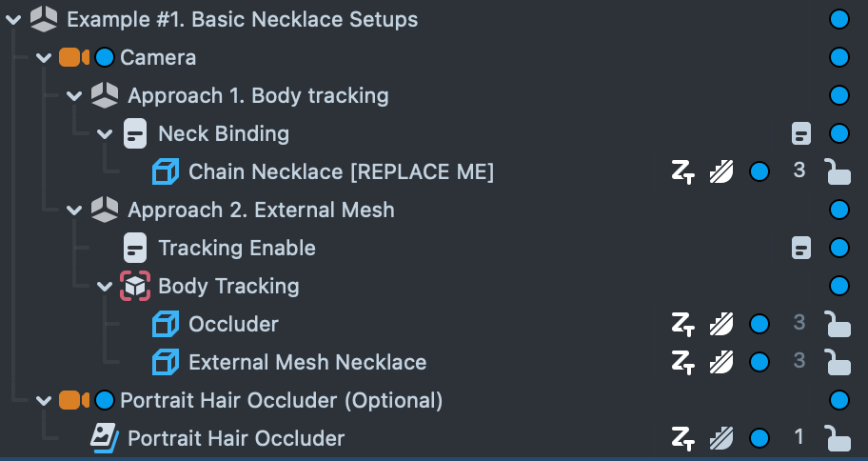This screenshot has height=461, width=868.
Task: Click the Body Tracking object icon
Action: tap(135, 286)
